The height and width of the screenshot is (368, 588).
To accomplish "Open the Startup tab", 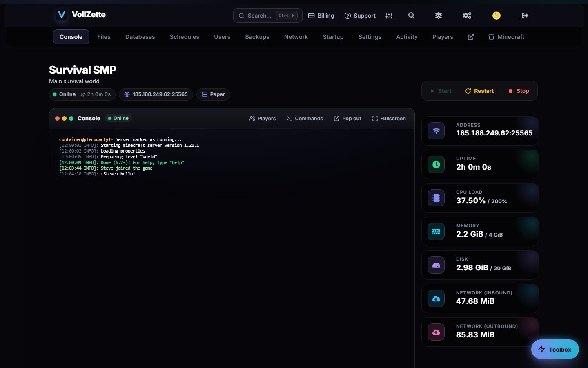I will click(333, 37).
